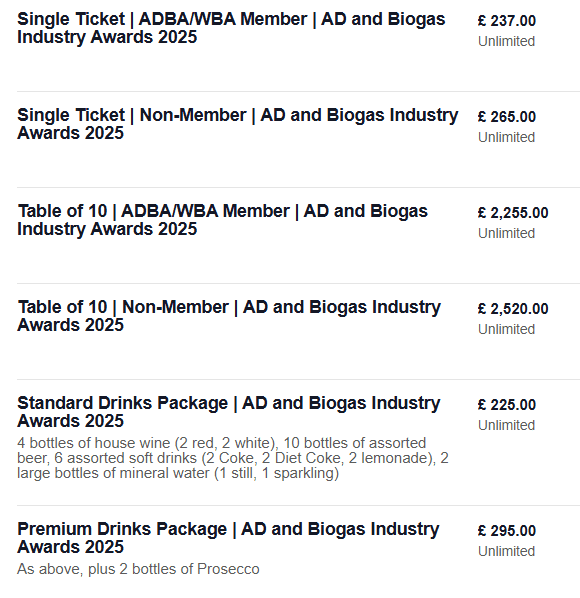580x598 pixels.
Task: Click the £ 295.00 price
Action: click(506, 531)
